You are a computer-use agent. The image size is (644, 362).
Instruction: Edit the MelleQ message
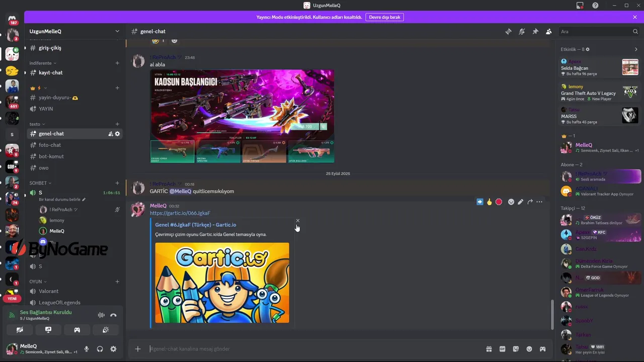[x=520, y=202]
